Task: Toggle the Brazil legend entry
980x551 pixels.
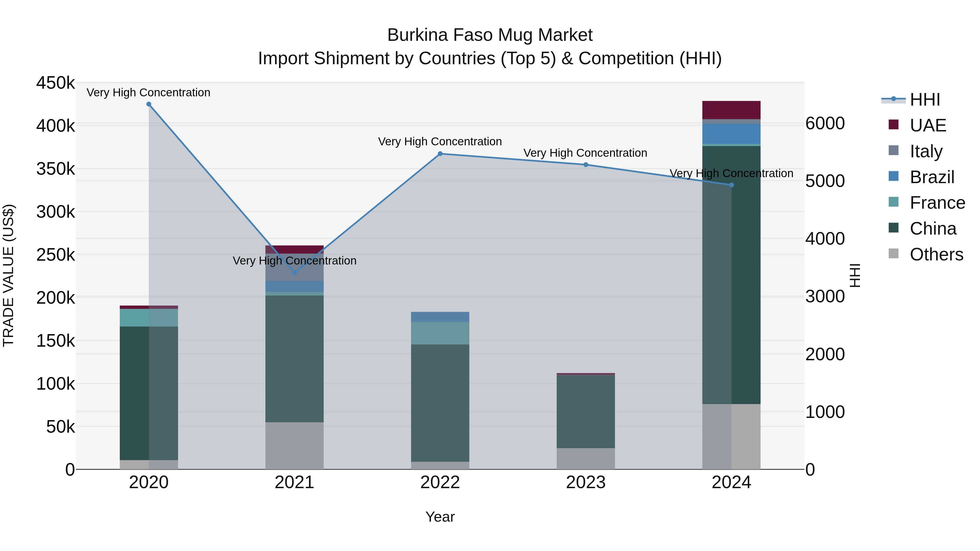Action: click(x=921, y=177)
